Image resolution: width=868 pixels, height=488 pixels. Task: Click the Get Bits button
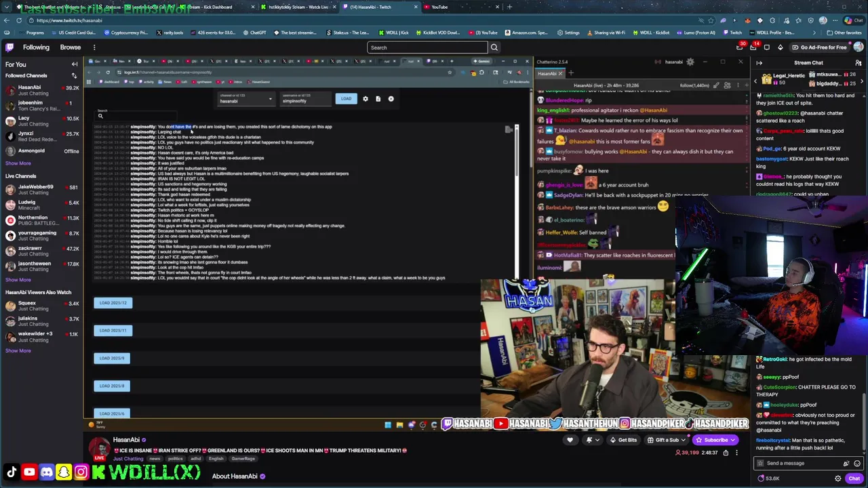point(623,440)
